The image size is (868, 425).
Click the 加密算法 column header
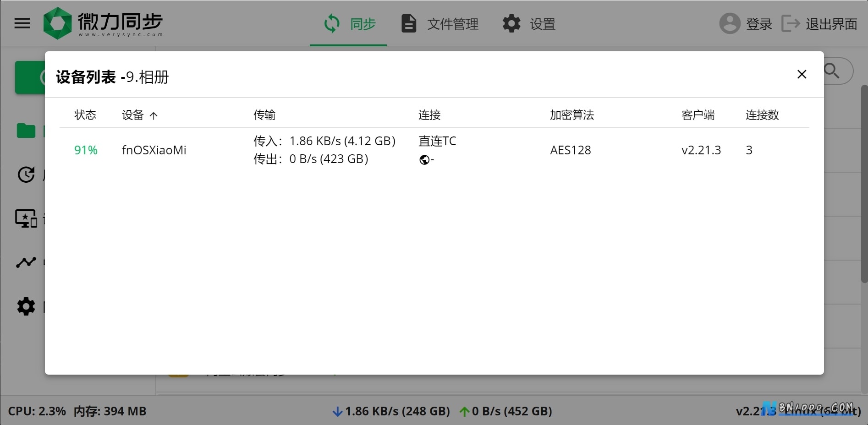pyautogui.click(x=572, y=115)
